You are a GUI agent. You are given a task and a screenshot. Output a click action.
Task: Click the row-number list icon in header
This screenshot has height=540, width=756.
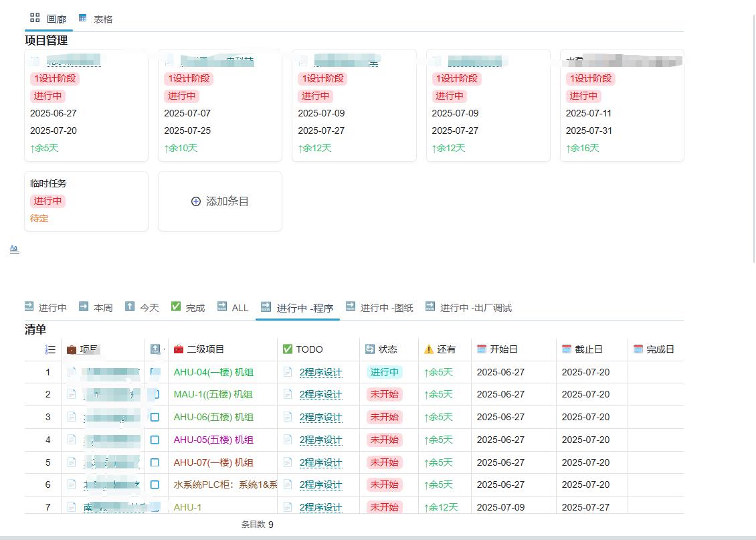point(50,349)
